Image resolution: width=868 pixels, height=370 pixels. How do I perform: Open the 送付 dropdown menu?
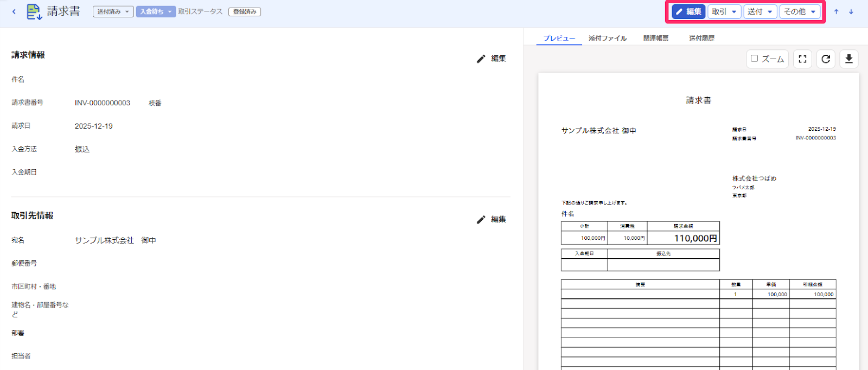click(760, 11)
